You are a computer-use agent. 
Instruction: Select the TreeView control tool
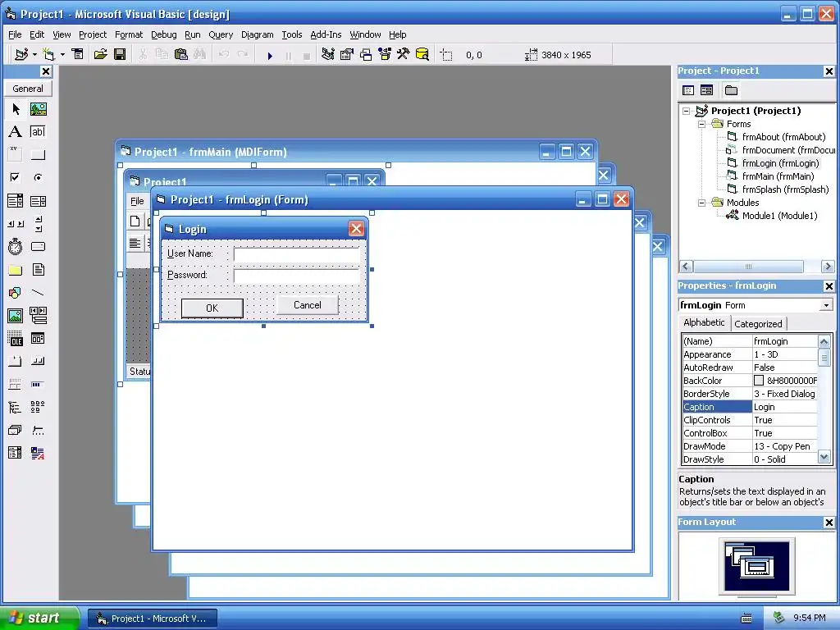(x=16, y=408)
